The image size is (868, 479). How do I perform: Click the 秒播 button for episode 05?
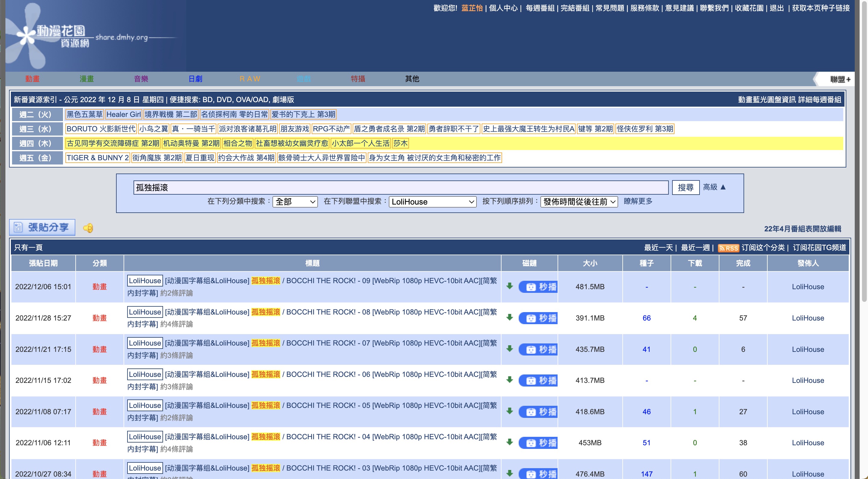pyautogui.click(x=538, y=412)
